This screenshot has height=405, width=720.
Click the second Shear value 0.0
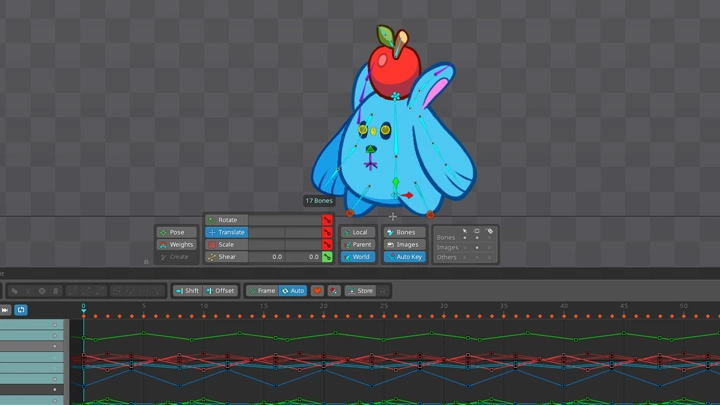pyautogui.click(x=303, y=257)
